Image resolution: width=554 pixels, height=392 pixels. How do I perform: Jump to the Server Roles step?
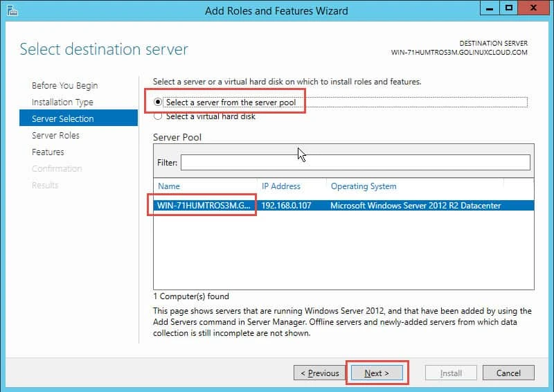pos(55,135)
